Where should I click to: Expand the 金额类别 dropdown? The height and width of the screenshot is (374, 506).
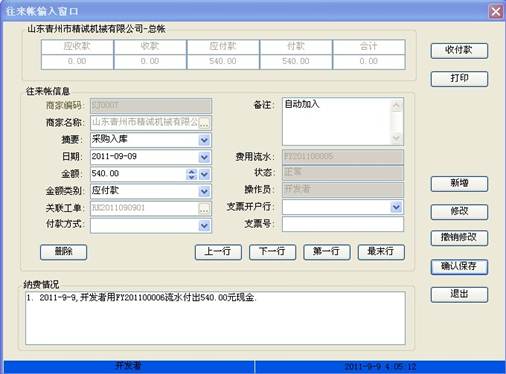tap(204, 191)
